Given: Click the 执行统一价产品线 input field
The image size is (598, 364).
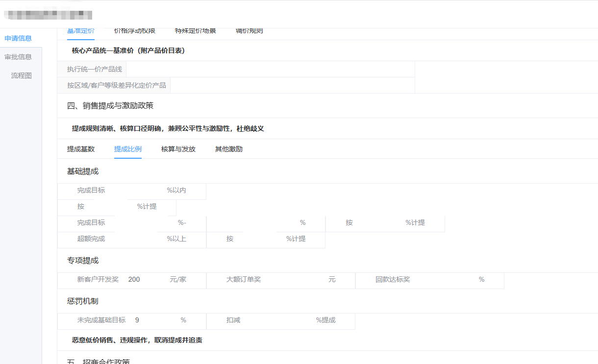Looking at the screenshot, I should [270, 69].
